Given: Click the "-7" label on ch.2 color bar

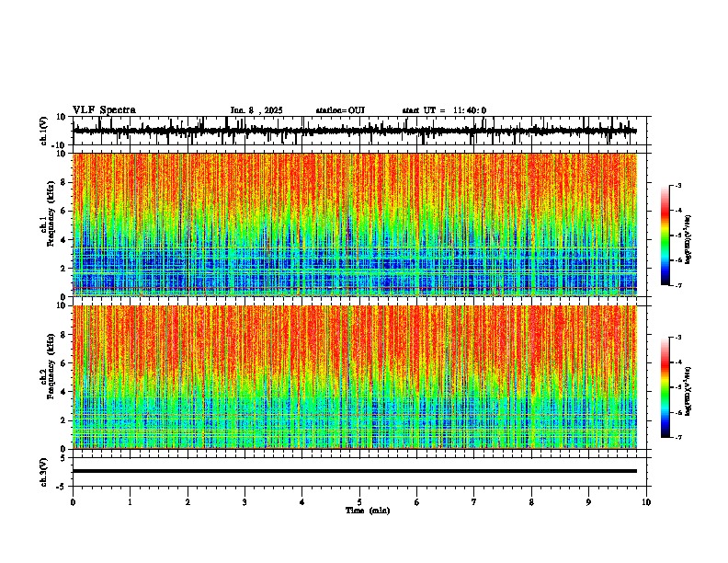Looking at the screenshot, I should tap(677, 437).
